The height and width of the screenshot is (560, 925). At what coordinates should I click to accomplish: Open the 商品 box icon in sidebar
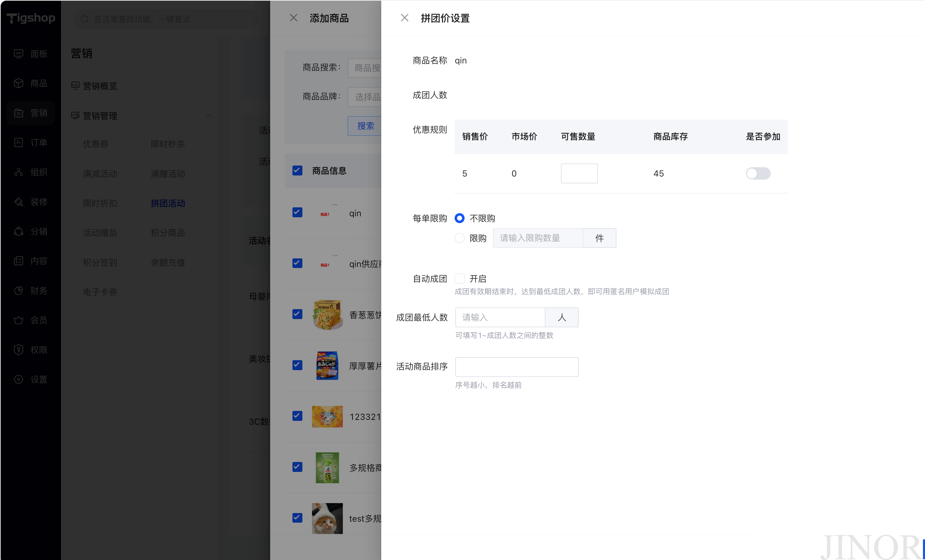tap(19, 83)
